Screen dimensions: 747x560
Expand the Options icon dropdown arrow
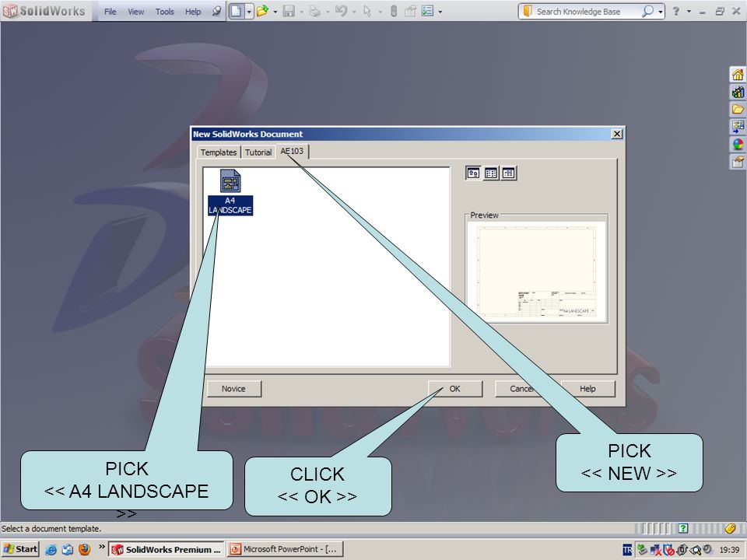440,12
